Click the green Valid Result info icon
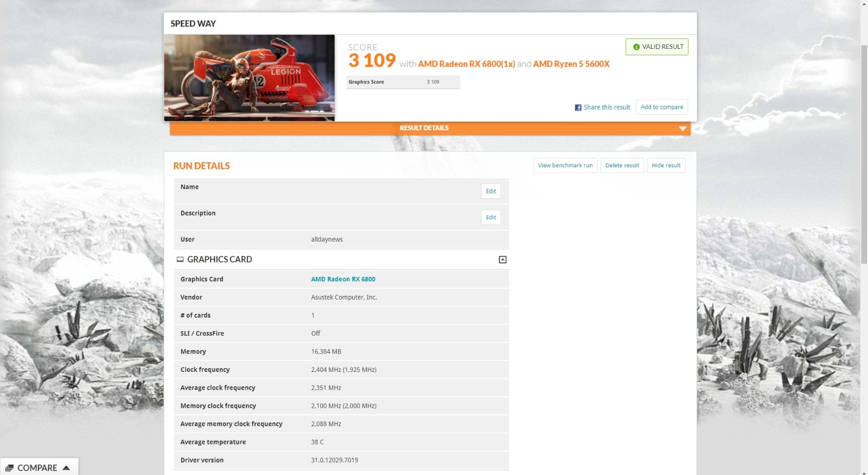The height and width of the screenshot is (475, 868). [x=636, y=47]
